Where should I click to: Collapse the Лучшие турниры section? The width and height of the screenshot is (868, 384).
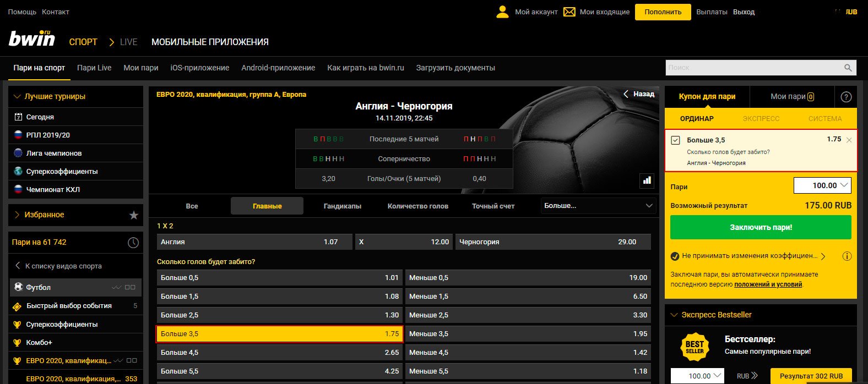[17, 96]
